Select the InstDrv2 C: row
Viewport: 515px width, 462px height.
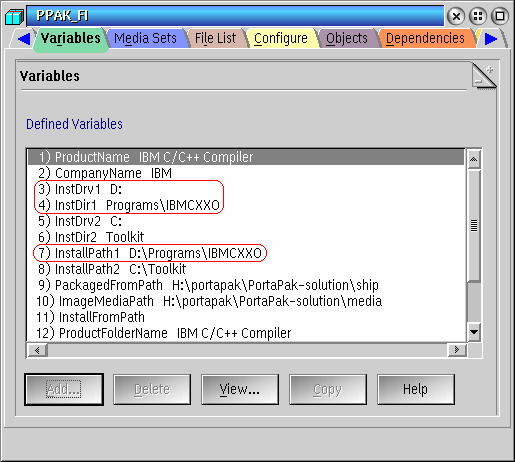click(246, 221)
